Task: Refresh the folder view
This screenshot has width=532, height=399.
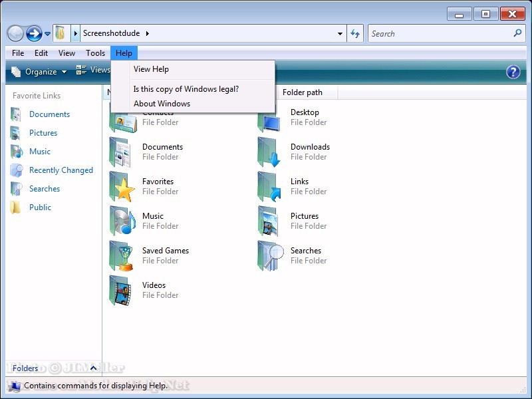Action: 355,33
